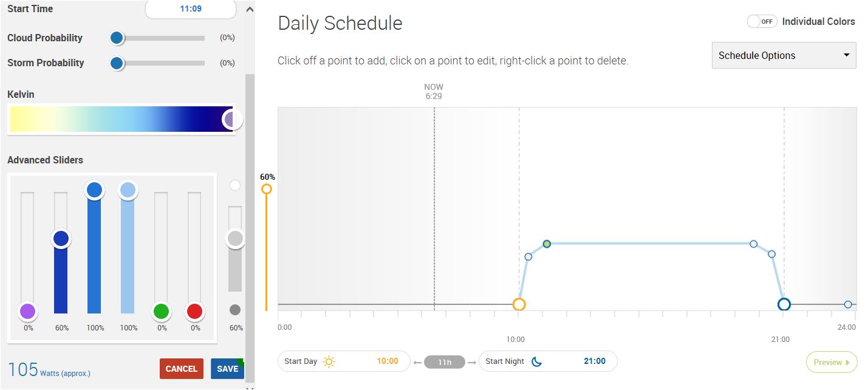Click the Storm Probability slider handle
Viewport: 868px width, 390px height.
click(x=117, y=63)
